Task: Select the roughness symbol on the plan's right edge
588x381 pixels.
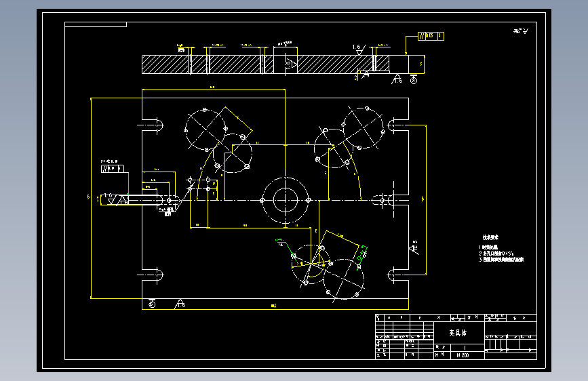Action: point(414,247)
